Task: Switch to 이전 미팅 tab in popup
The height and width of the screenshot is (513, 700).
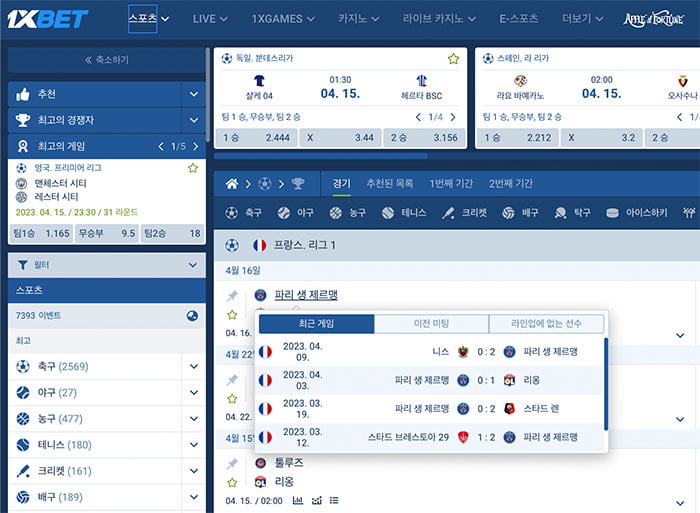Action: coord(431,324)
